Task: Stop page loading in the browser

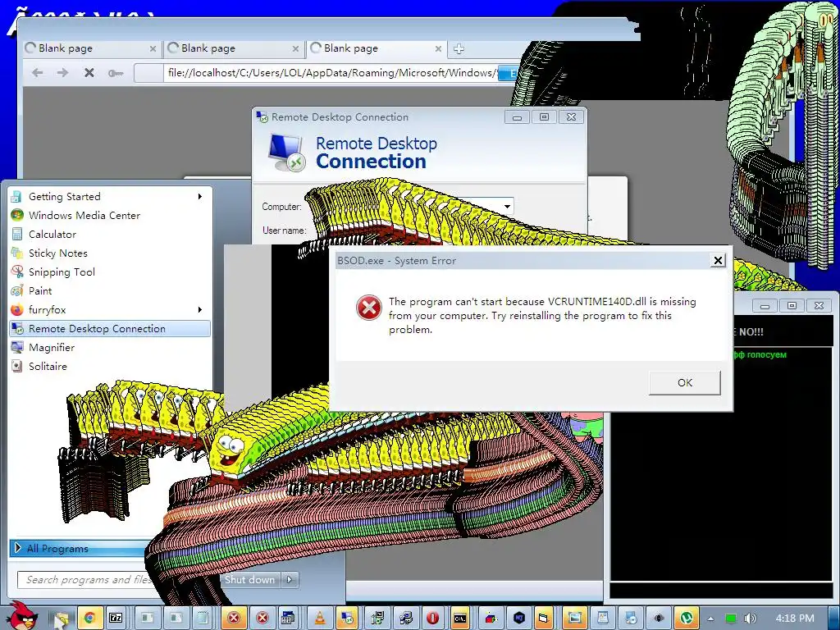Action: (89, 72)
